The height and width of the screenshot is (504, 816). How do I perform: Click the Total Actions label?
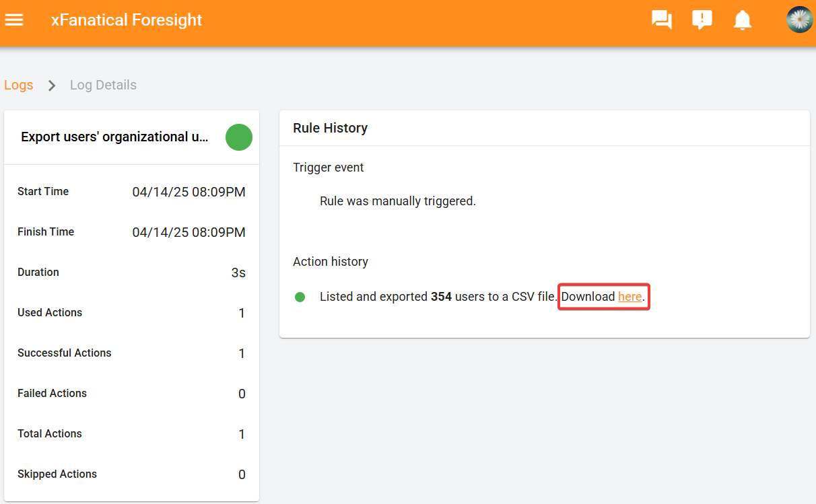tap(50, 434)
